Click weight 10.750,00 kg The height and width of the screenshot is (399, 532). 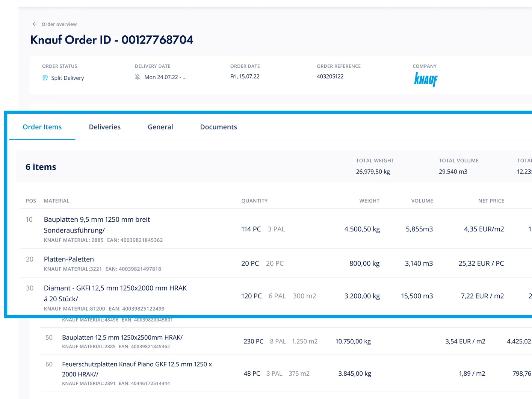[353, 342]
